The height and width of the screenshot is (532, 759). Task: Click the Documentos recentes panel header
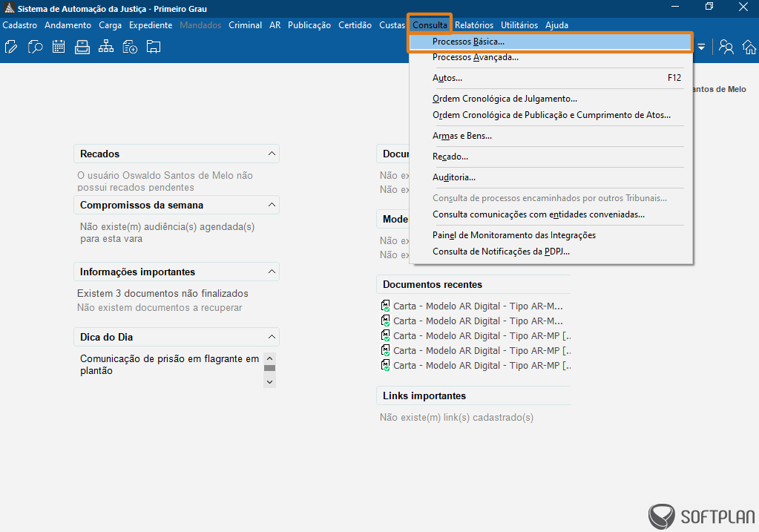coord(473,285)
